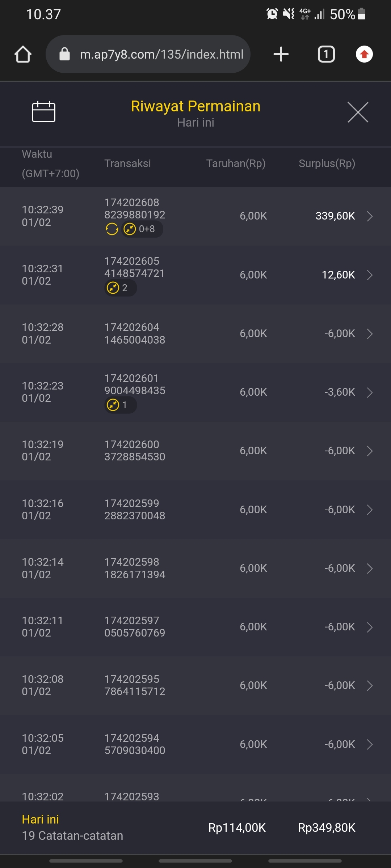
Task: Open the calendar date picker
Action: pos(43,111)
